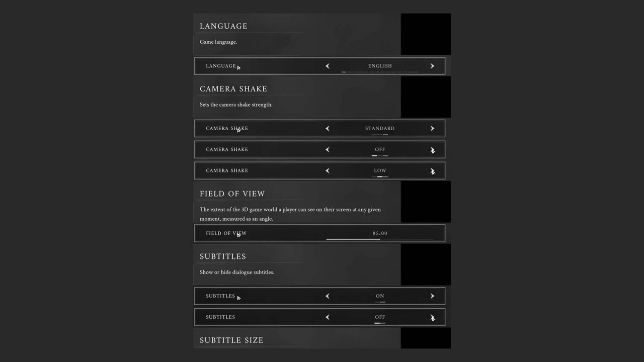
Task: Click right arrow in Subtitles OFF row
Action: [x=432, y=317]
